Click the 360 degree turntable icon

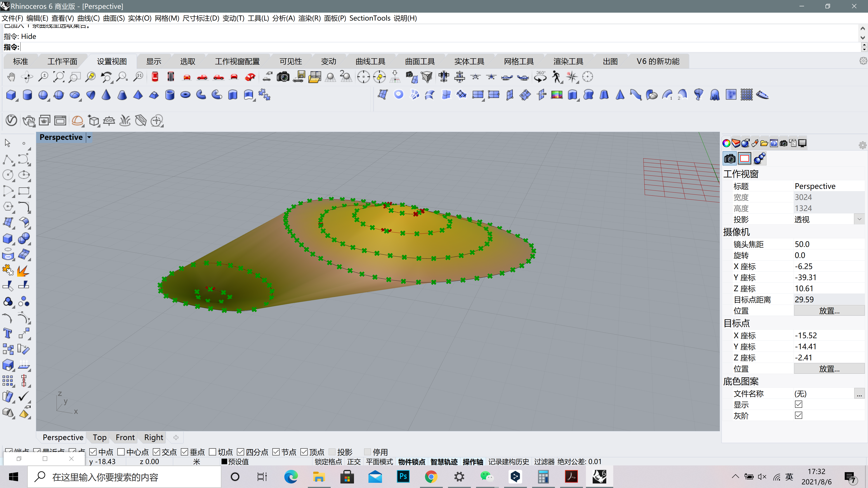click(x=540, y=77)
